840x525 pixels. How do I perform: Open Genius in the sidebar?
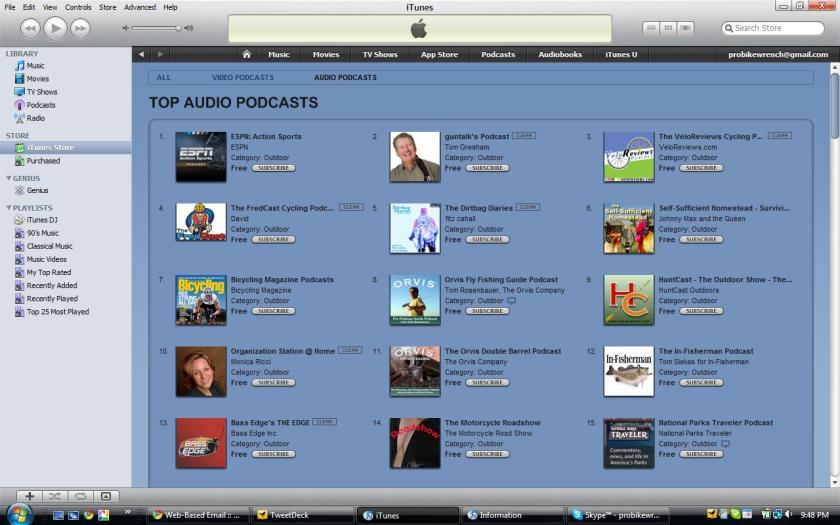pyautogui.click(x=37, y=190)
